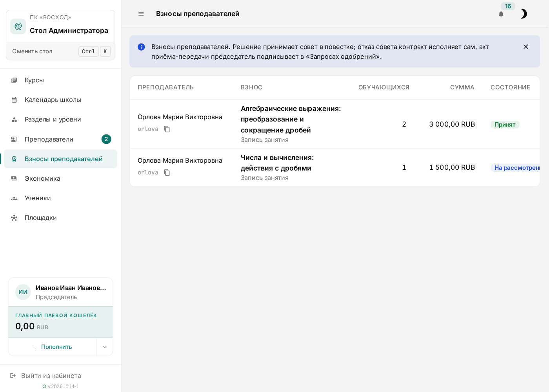This screenshot has height=392, width=549.
Task: Select Взносы преподавателей sidebar item
Action: (x=60, y=159)
